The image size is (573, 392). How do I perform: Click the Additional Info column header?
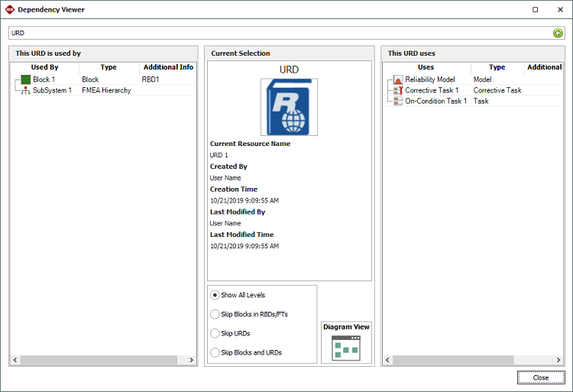pyautogui.click(x=167, y=67)
